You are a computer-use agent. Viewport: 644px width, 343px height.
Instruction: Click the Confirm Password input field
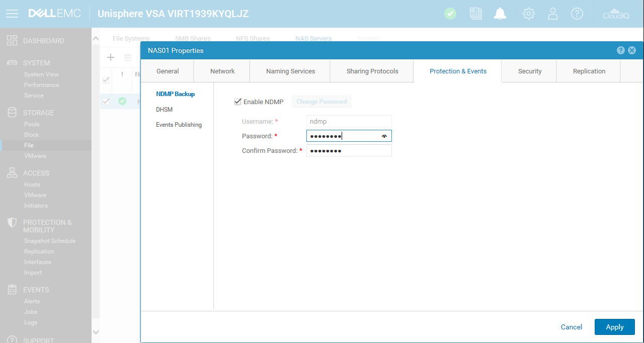click(349, 150)
